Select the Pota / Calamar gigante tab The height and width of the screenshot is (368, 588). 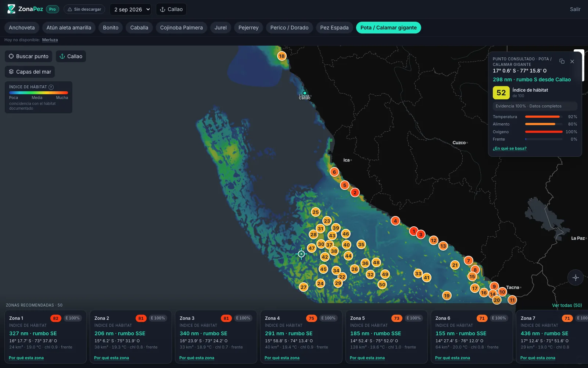pos(388,28)
